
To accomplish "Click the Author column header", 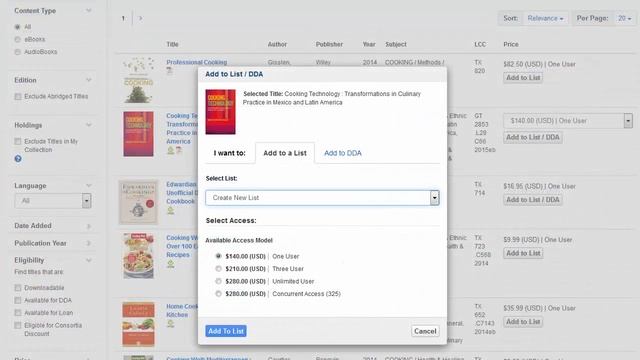I will click(x=277, y=44).
